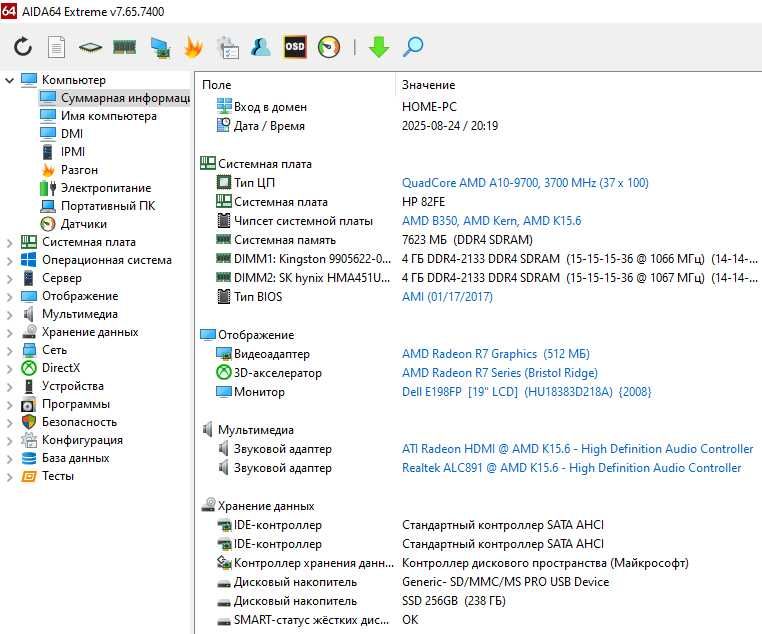
Task: Click the HP 82FE value
Action: pos(423,202)
